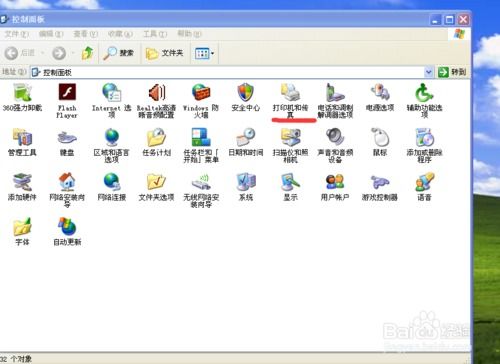Image resolution: width=500 pixels, height=364 pixels.
Task: Open 任务栏和「开始」菜单 icon
Action: (201, 137)
